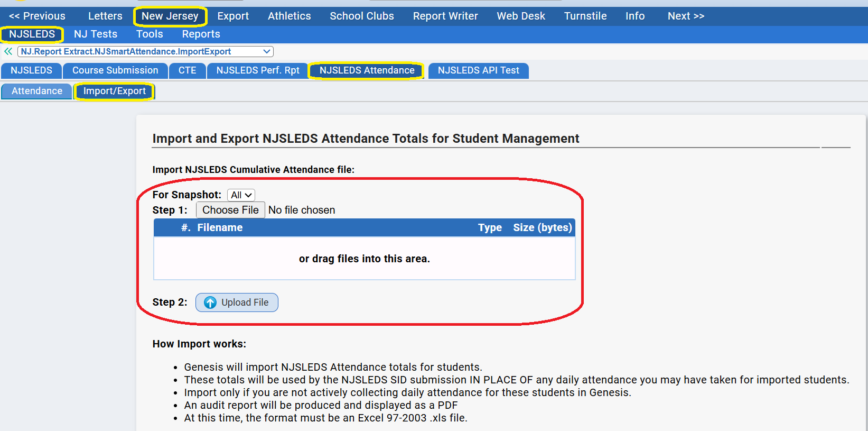Image resolution: width=868 pixels, height=431 pixels.
Task: Switch to the CTE tab
Action: (187, 70)
